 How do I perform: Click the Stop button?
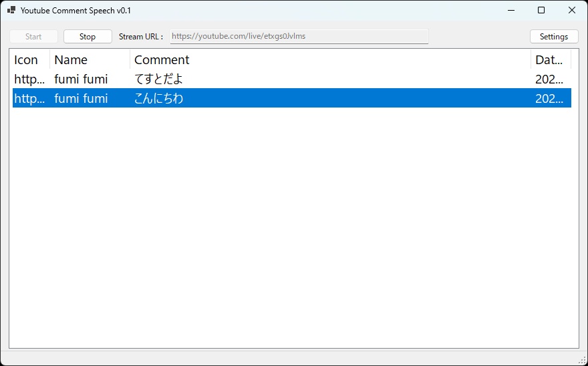click(x=88, y=36)
